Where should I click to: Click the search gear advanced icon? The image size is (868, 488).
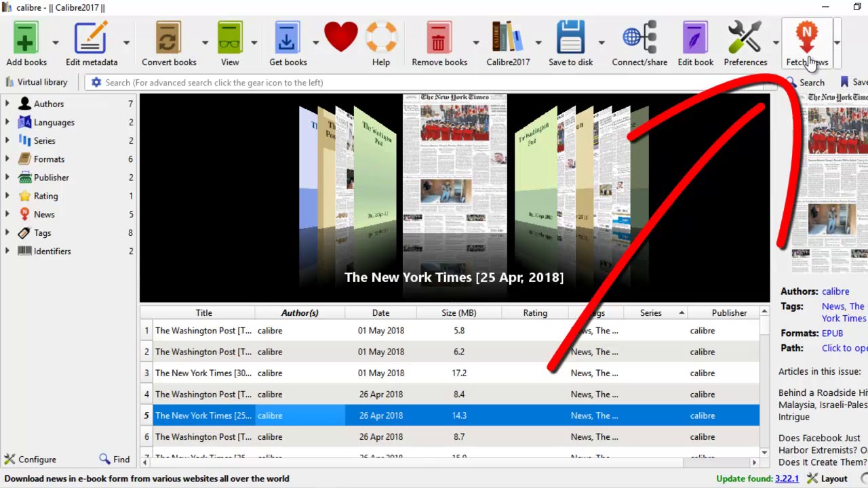[x=96, y=82]
